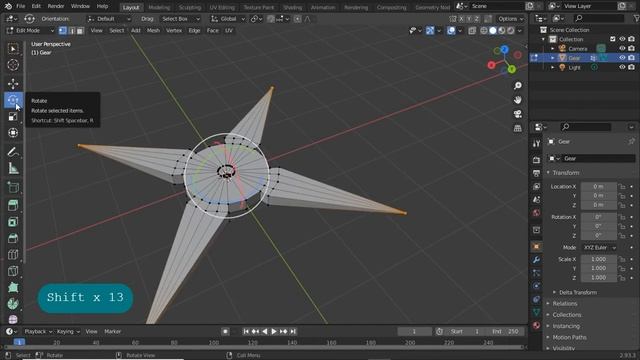640x360 pixels.
Task: Open the Options dropdown
Action: coord(510,19)
